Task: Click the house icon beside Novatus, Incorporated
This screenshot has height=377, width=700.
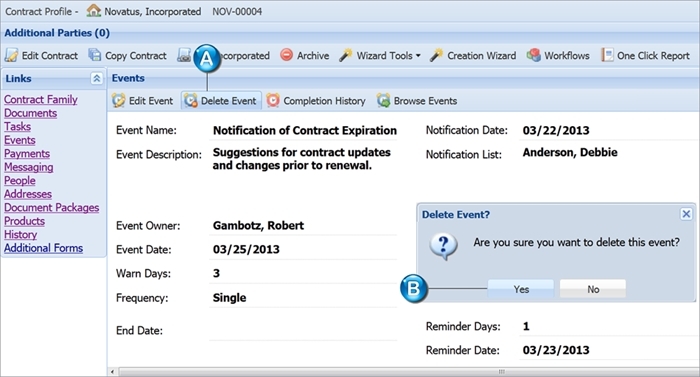Action: pos(93,11)
